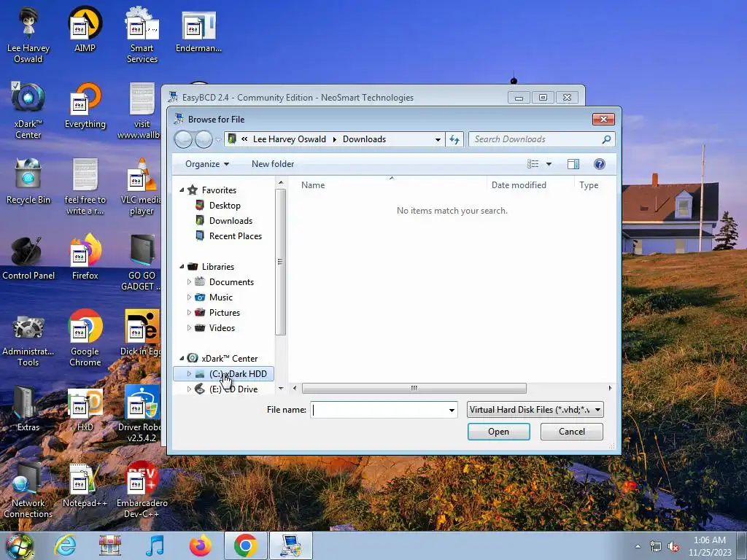This screenshot has width=747, height=560.
Task: Open Internet Explorer on the taskbar
Action: (65, 545)
